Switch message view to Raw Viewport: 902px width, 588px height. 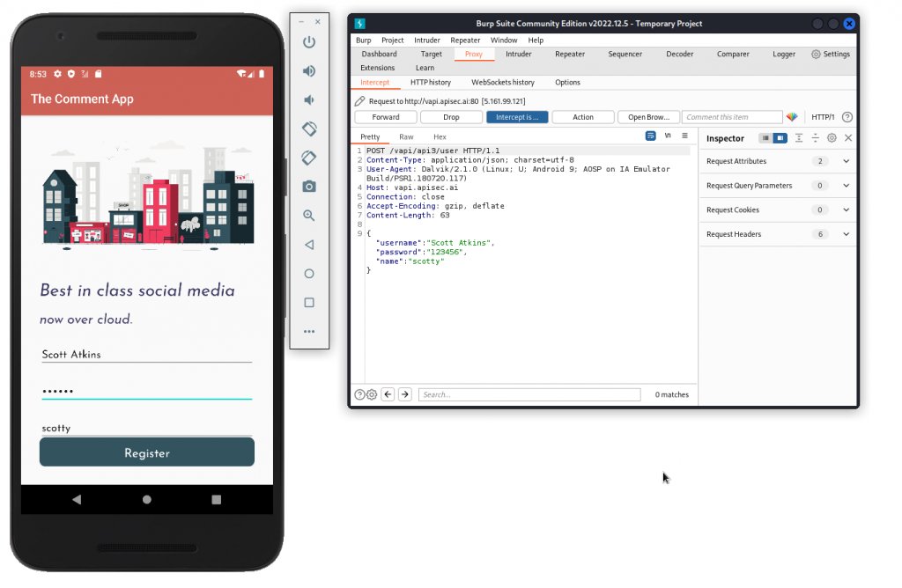click(x=406, y=136)
